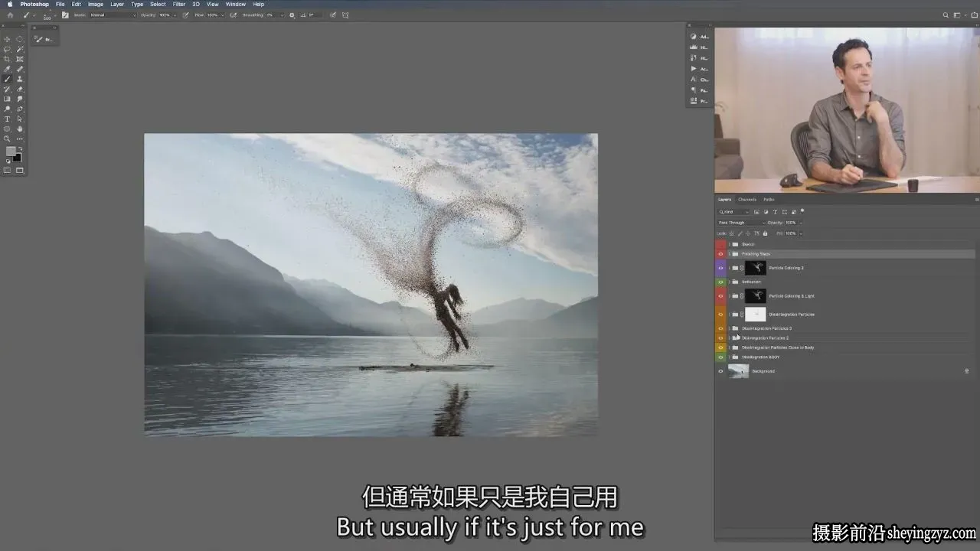980x551 pixels.
Task: Select the Horizontal Type tool
Action: pyautogui.click(x=8, y=119)
